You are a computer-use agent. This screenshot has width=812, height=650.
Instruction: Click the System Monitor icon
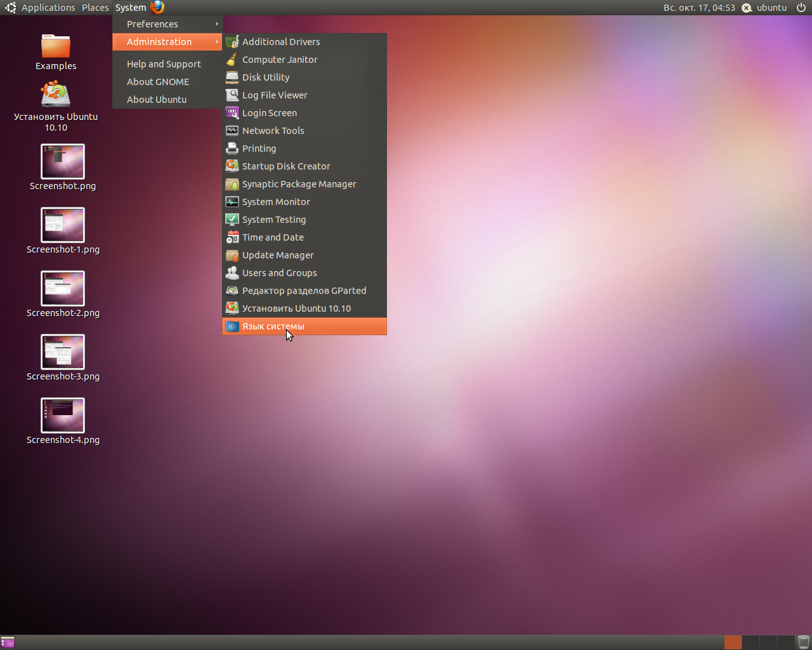[232, 202]
